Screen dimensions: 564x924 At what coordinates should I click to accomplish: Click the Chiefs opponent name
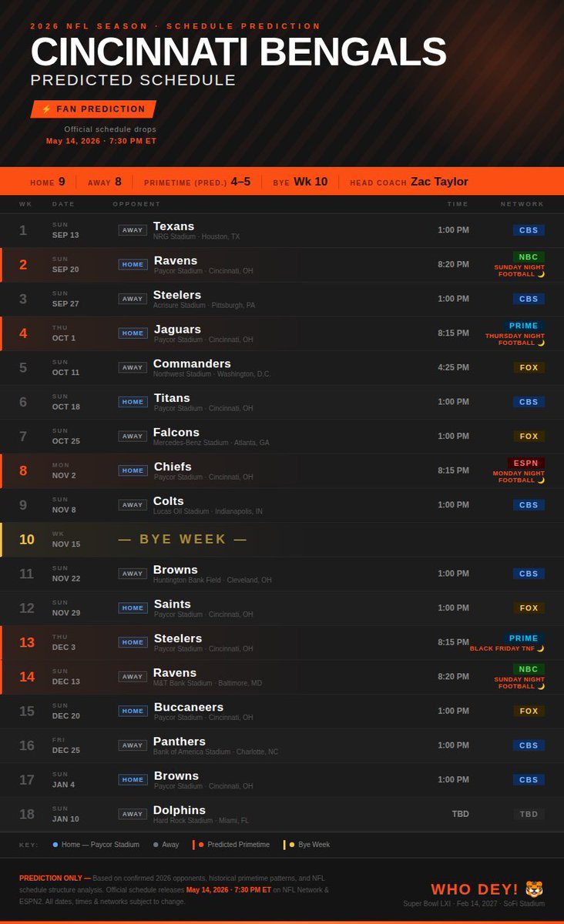(173, 467)
